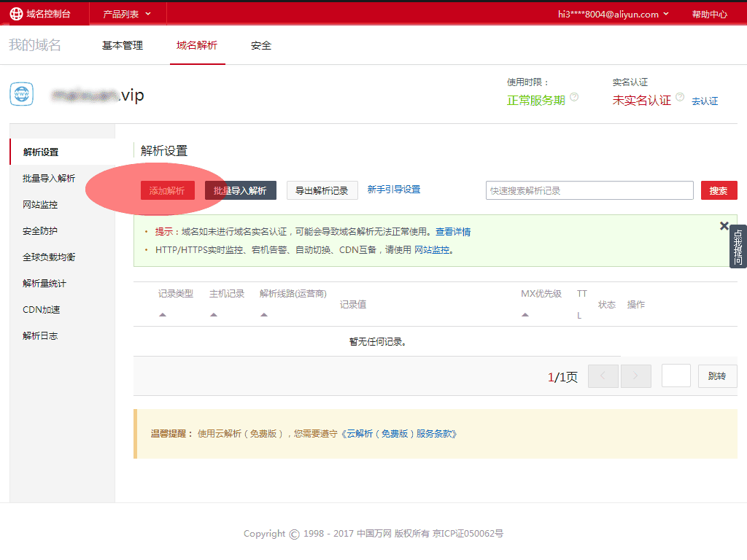Image resolution: width=747 pixels, height=560 pixels.
Task: Click 域名控制台 title in header
Action: [x=49, y=14]
